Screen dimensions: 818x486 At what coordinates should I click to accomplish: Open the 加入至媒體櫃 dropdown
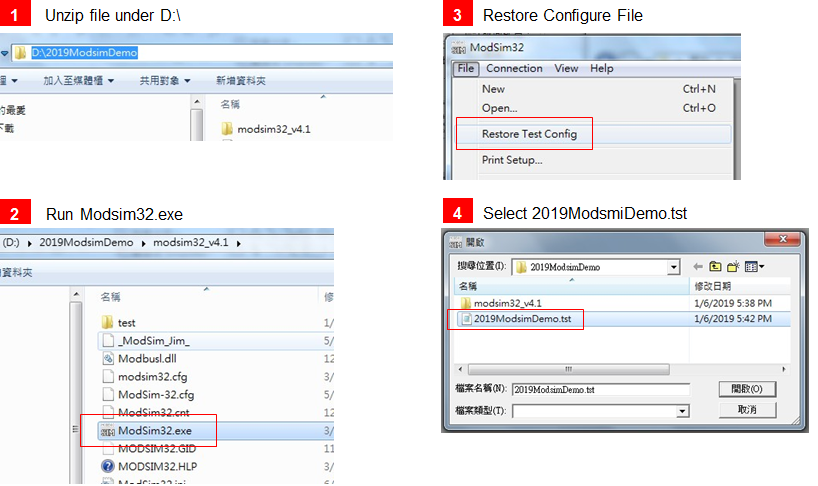coord(78,81)
